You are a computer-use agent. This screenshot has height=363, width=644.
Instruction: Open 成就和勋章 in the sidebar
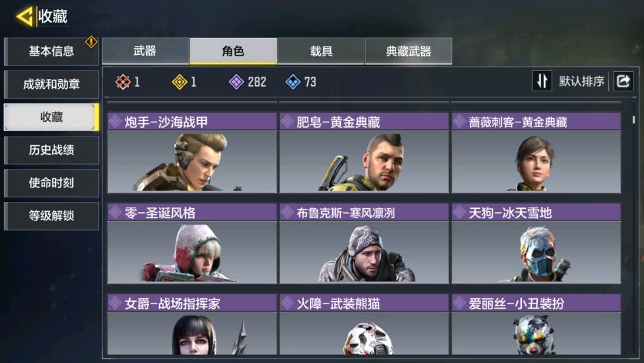[x=51, y=84]
